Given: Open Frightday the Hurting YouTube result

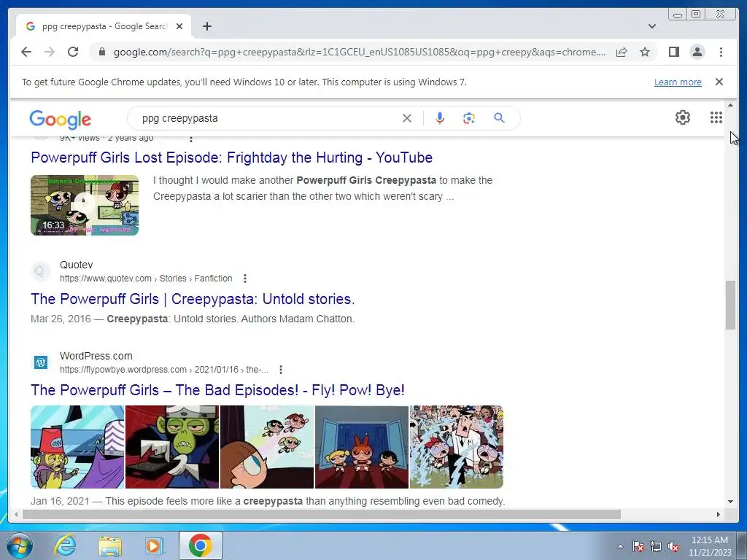Looking at the screenshot, I should [231, 157].
